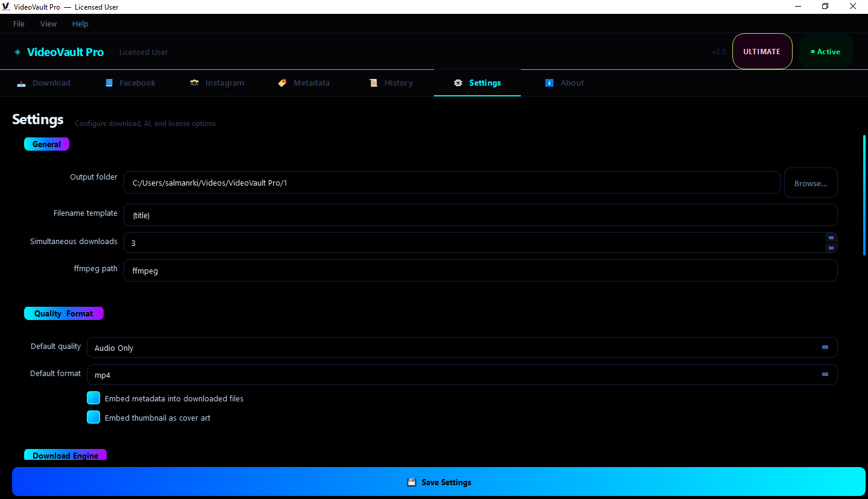Click the Browse... button

(x=811, y=183)
